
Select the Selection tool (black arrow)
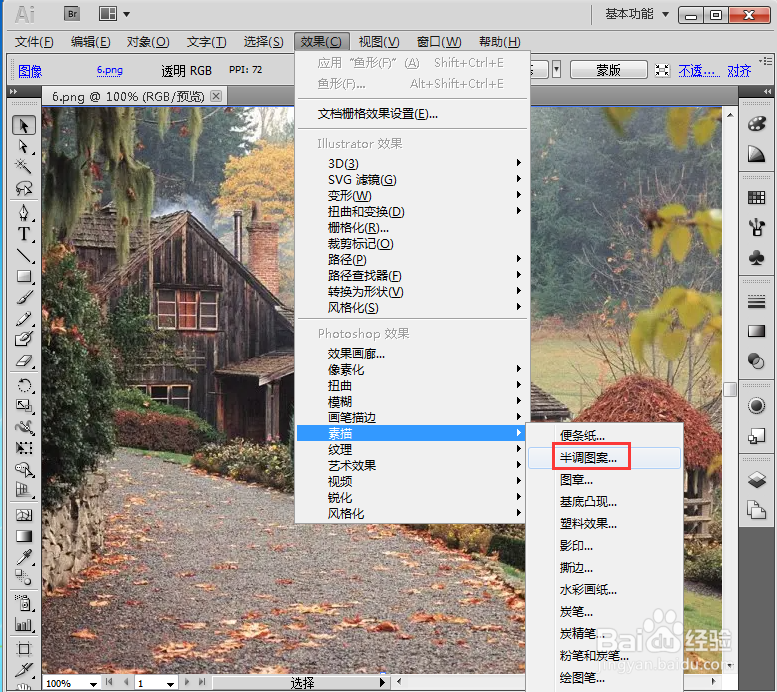click(x=24, y=125)
